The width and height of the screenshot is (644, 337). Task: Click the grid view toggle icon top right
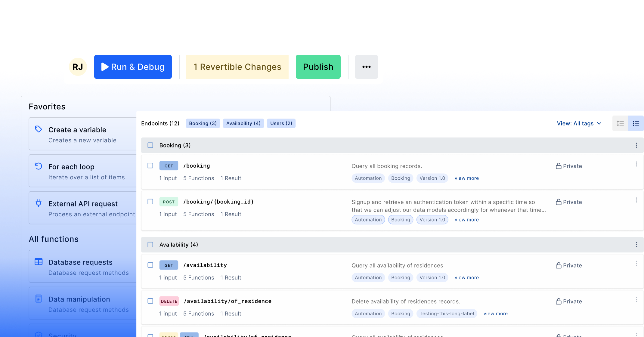click(636, 123)
